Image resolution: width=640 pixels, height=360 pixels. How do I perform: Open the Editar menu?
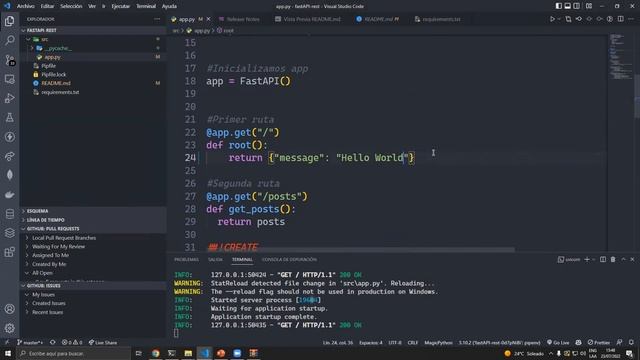47,6
